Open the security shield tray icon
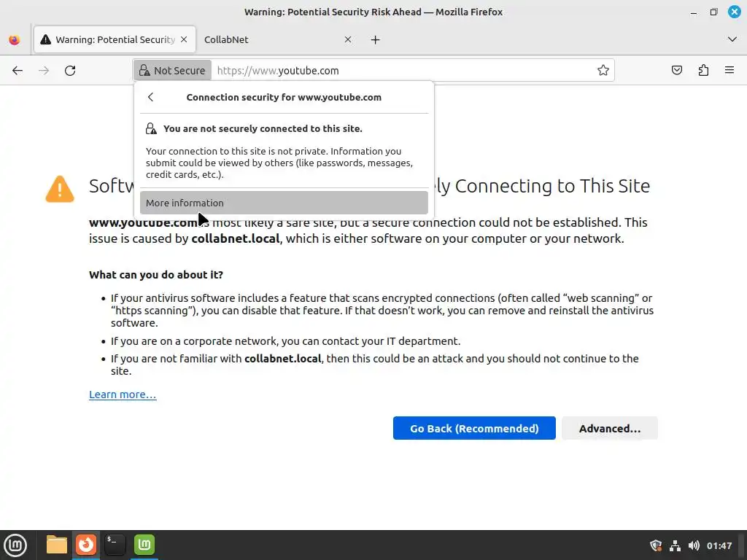 [x=656, y=545]
